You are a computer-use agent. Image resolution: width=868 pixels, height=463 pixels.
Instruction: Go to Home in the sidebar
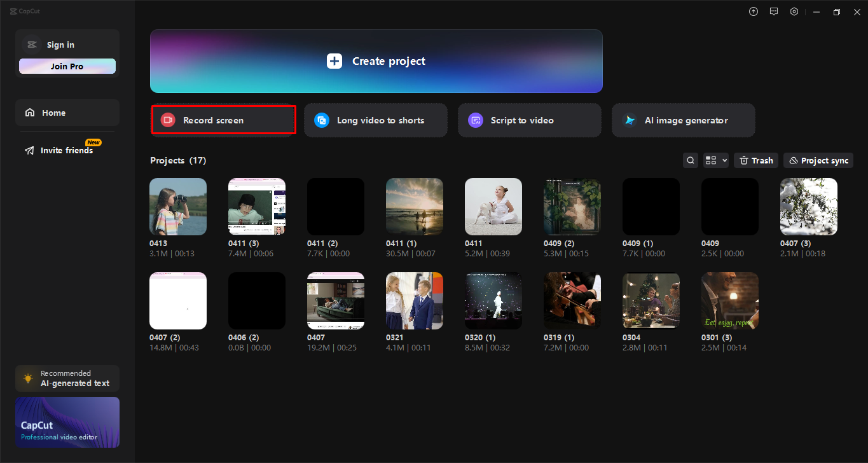[67, 113]
